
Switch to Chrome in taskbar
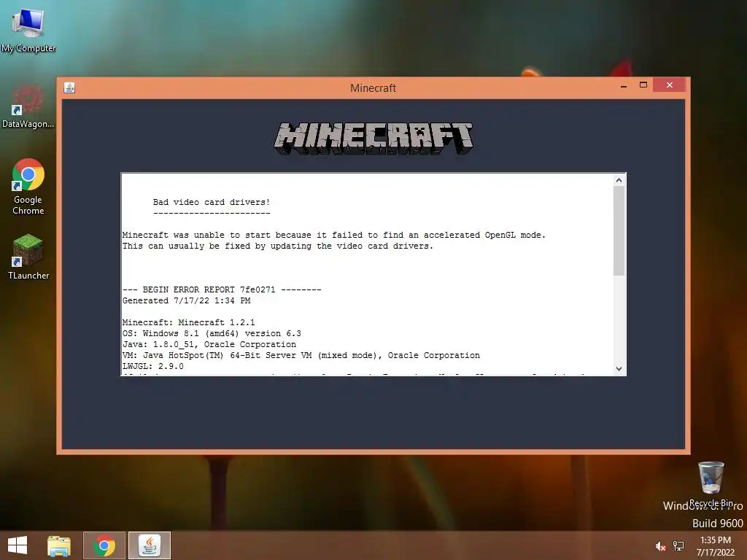click(104, 545)
